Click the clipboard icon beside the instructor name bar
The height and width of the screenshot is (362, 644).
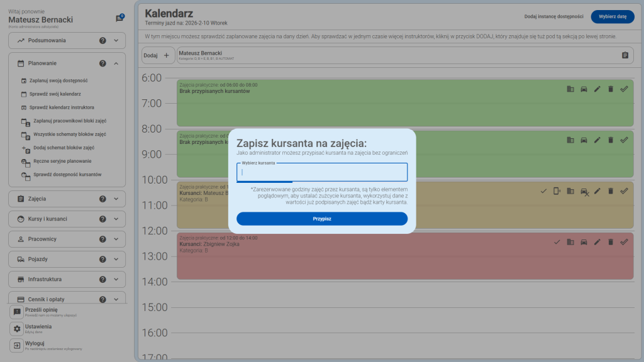[624, 56]
